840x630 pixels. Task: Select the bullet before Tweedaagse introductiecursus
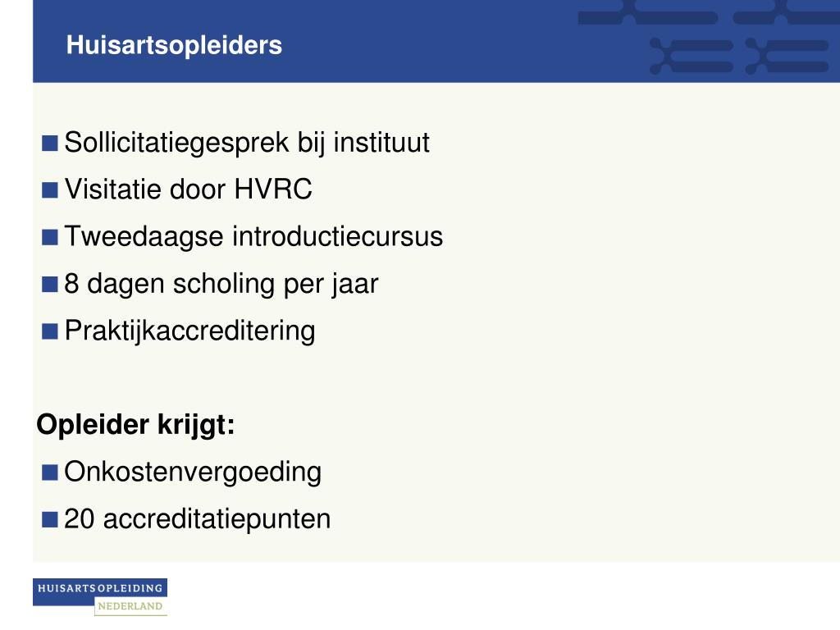(50, 237)
